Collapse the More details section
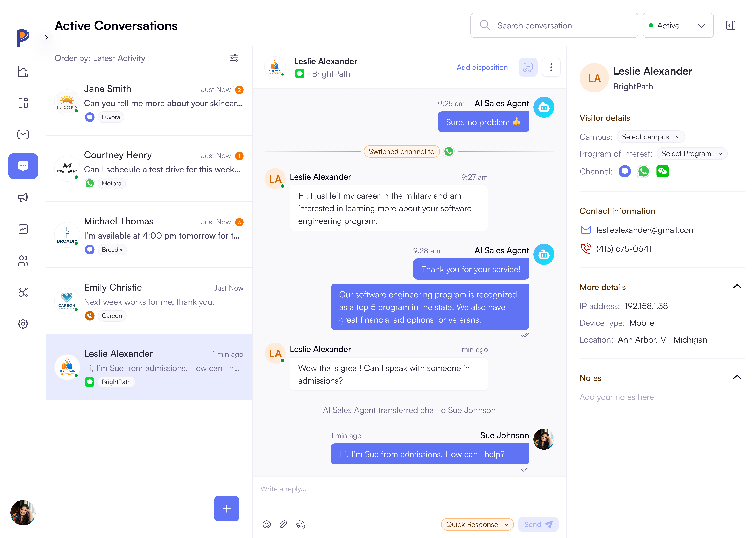This screenshot has height=538, width=756. (737, 287)
